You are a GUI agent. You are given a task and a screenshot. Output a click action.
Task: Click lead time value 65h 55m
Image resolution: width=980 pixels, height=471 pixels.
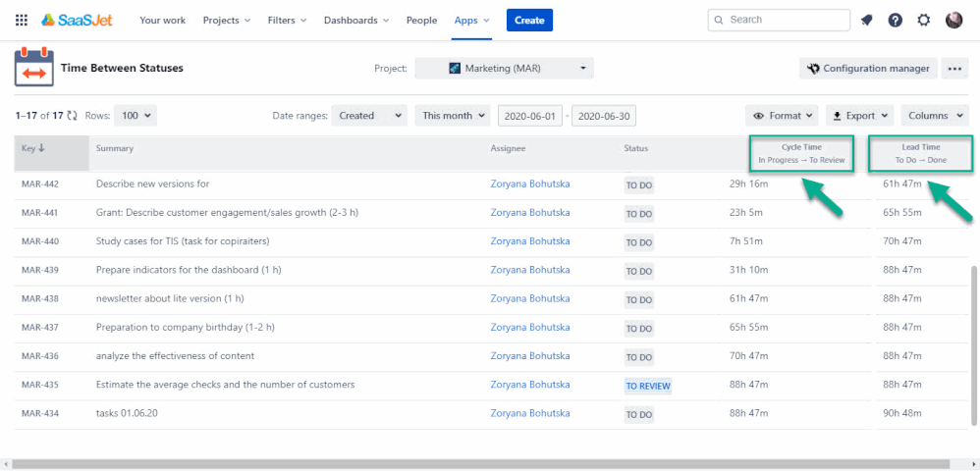tap(901, 212)
